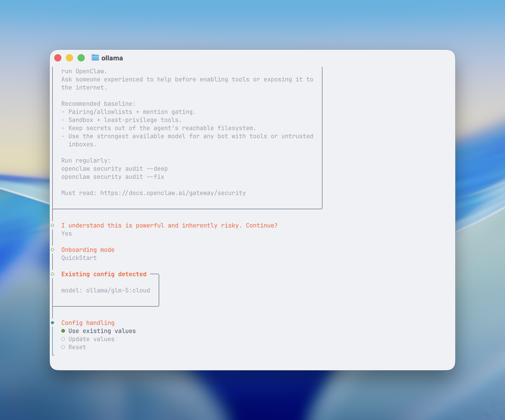
Task: Expand the Onboarding mode section
Action: pos(52,250)
